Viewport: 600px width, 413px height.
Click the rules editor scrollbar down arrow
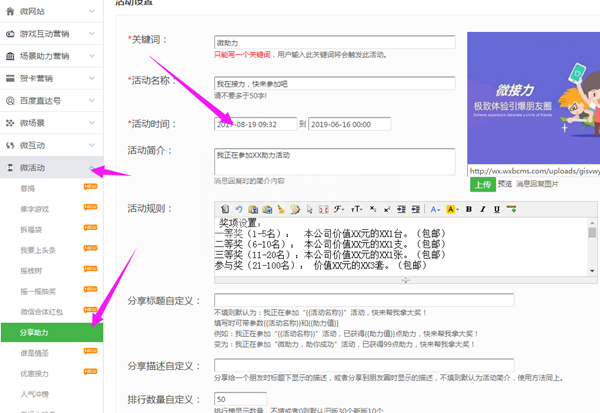pyautogui.click(x=592, y=271)
